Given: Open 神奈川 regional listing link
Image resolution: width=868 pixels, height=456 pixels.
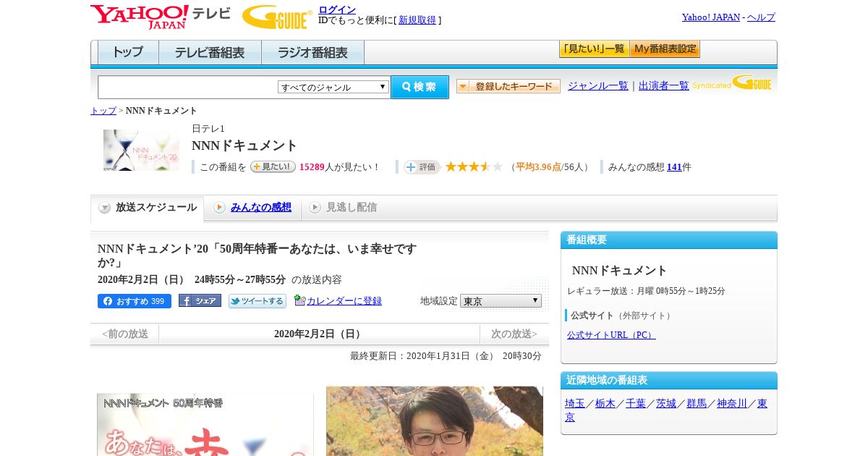Looking at the screenshot, I should (x=732, y=404).
